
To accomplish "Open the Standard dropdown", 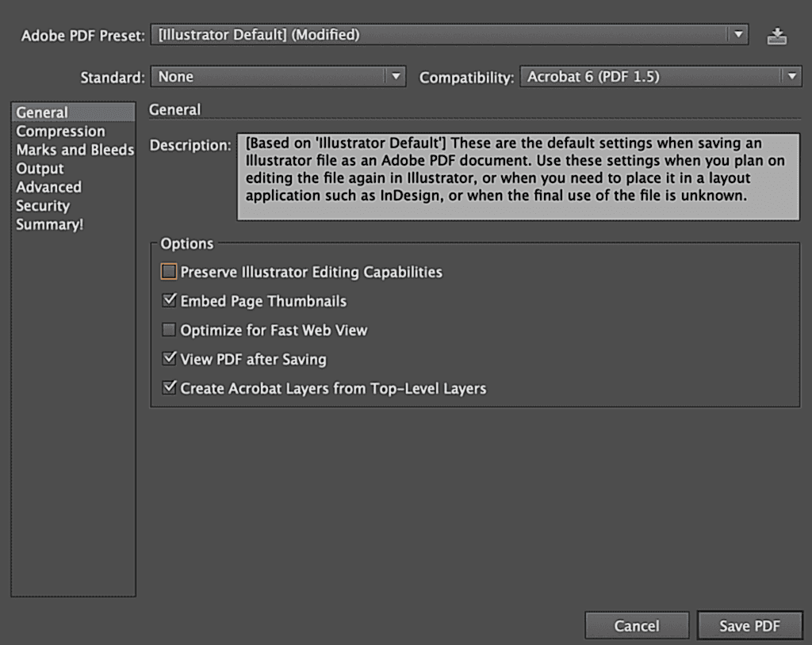I will point(278,77).
